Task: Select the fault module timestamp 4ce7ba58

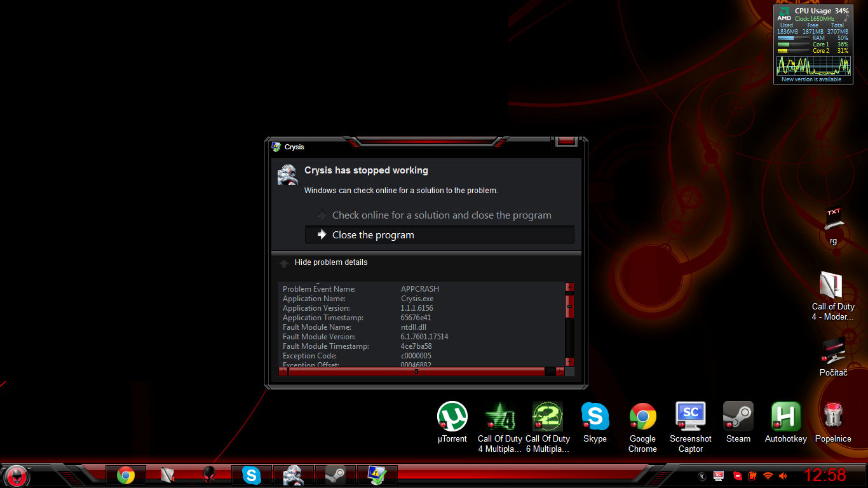Action: coord(416,346)
